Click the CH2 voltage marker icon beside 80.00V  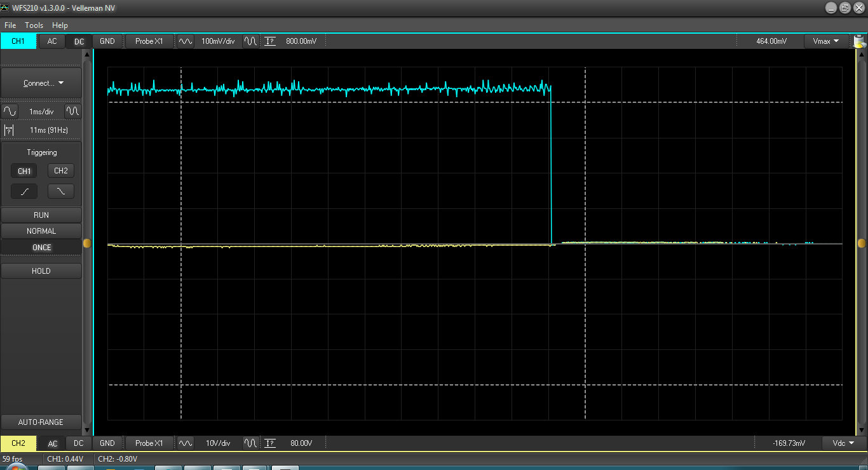pyautogui.click(x=270, y=443)
